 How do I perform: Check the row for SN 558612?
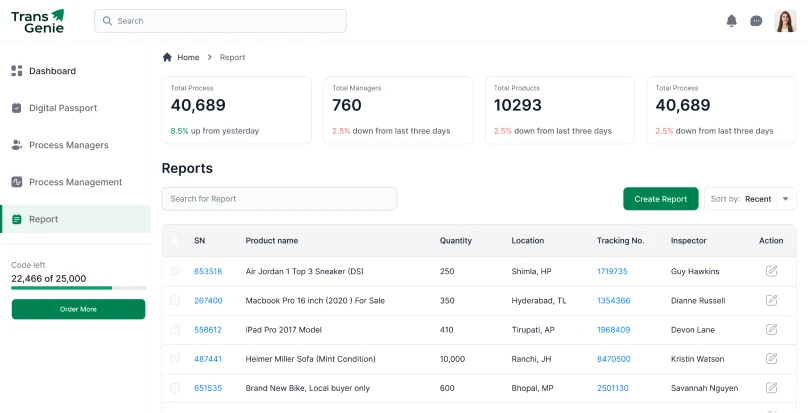pos(175,329)
